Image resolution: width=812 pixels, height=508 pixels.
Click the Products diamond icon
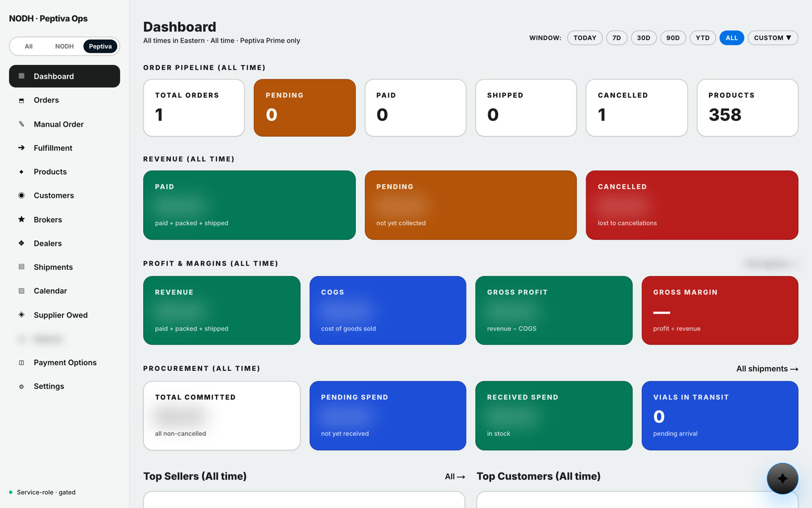coord(21,172)
